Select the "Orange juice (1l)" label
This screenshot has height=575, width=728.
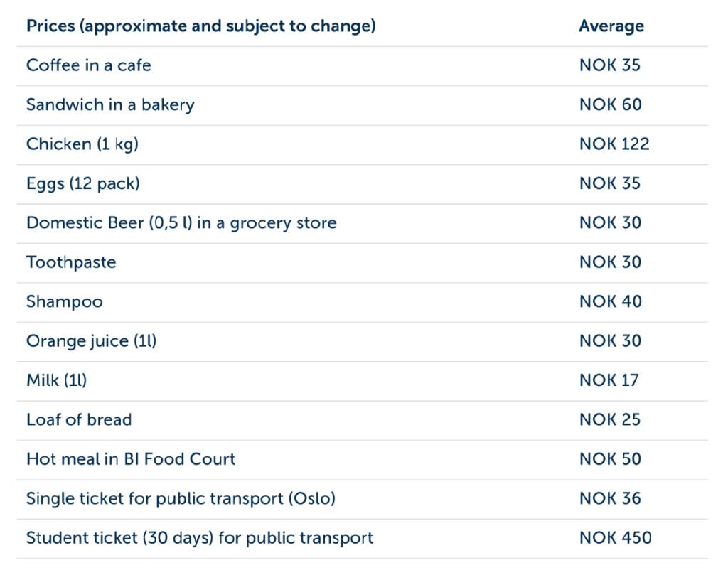[x=91, y=341]
